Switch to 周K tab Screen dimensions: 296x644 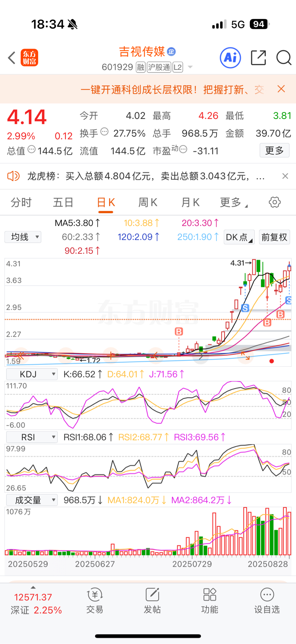tap(148, 202)
